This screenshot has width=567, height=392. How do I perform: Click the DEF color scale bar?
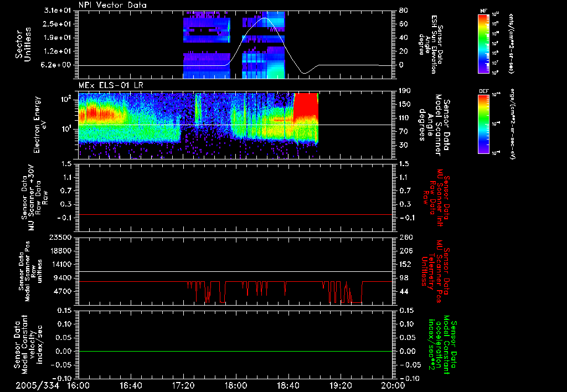484,124
